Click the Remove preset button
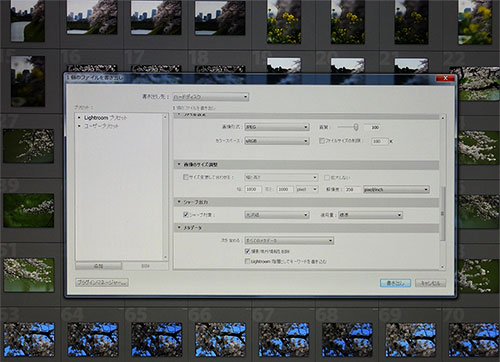The height and width of the screenshot is (362, 500). [x=145, y=266]
